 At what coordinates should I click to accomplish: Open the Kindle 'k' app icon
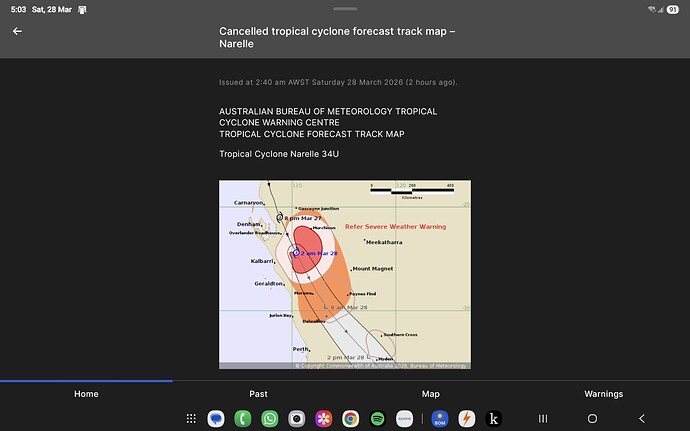[494, 418]
